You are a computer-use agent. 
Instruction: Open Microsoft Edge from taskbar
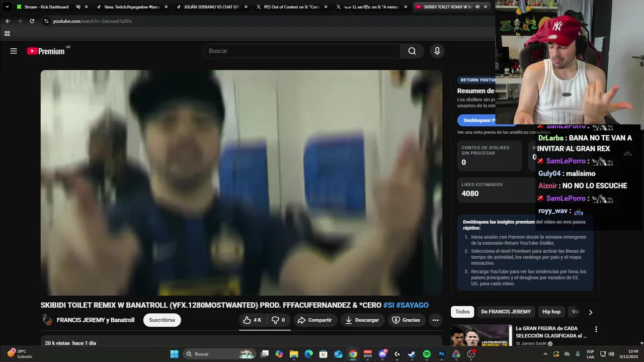coord(308,354)
